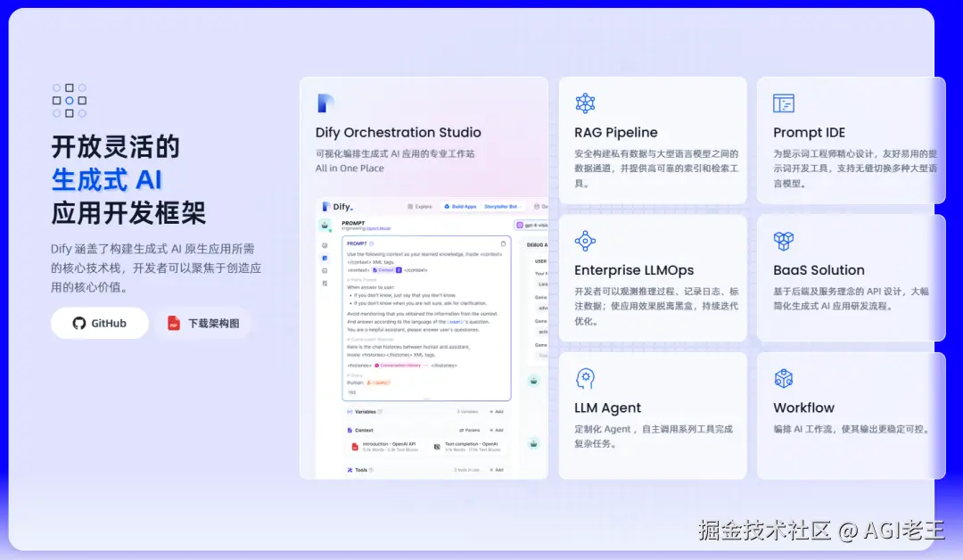Image resolution: width=963 pixels, height=560 pixels.
Task: Click the Enterprise LLMOps card icon
Action: pyautogui.click(x=585, y=241)
